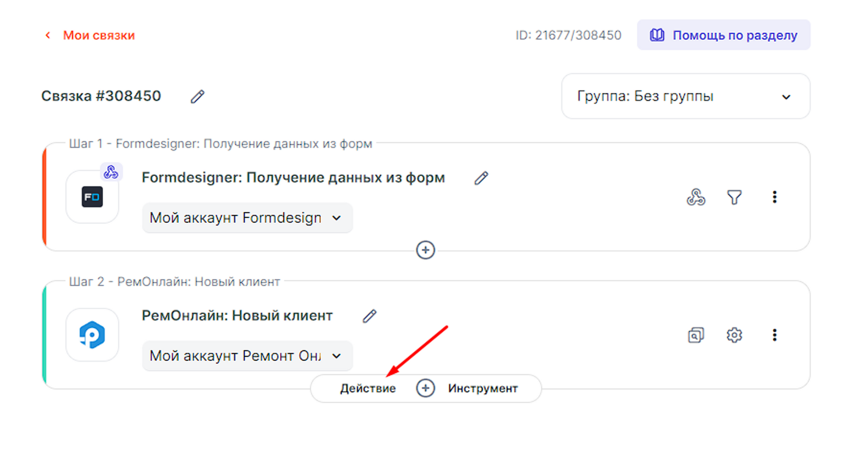
Task: Open the gear settings for РемОнлайн step
Action: point(734,335)
